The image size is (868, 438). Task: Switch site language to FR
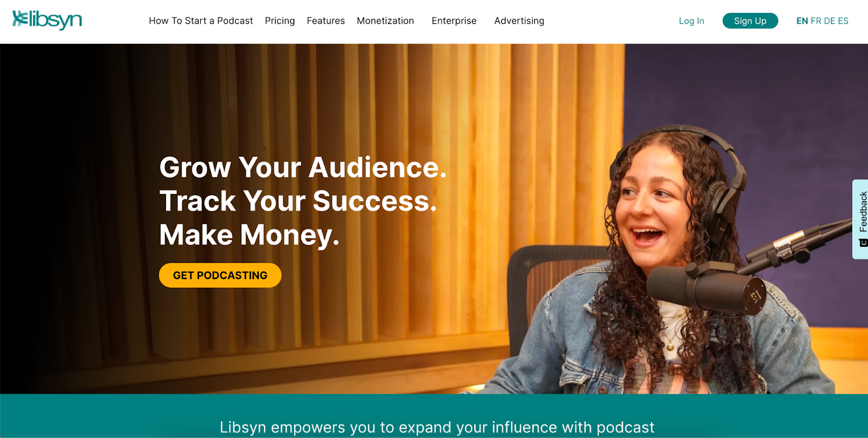(x=816, y=21)
